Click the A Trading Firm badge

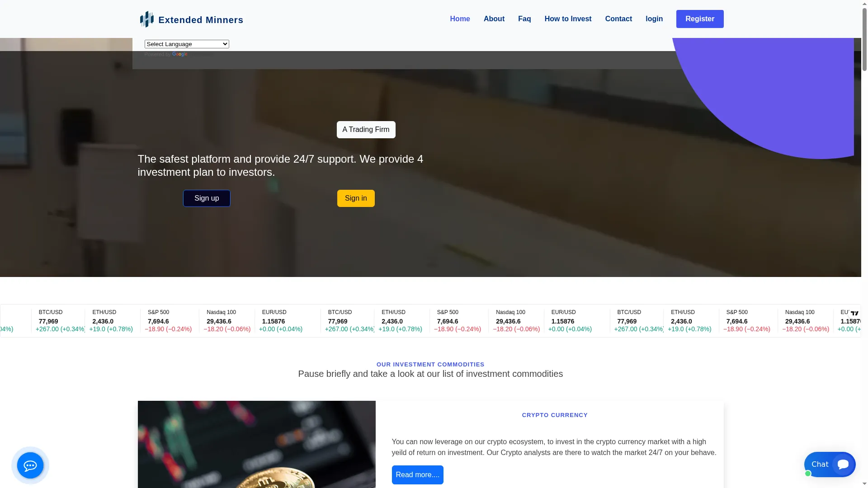coord(366,130)
